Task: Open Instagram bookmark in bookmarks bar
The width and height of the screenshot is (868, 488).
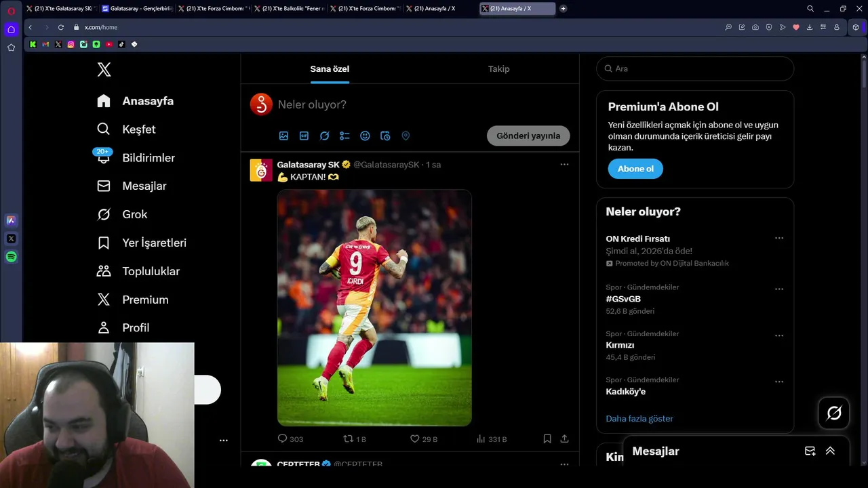Action: (x=71, y=44)
